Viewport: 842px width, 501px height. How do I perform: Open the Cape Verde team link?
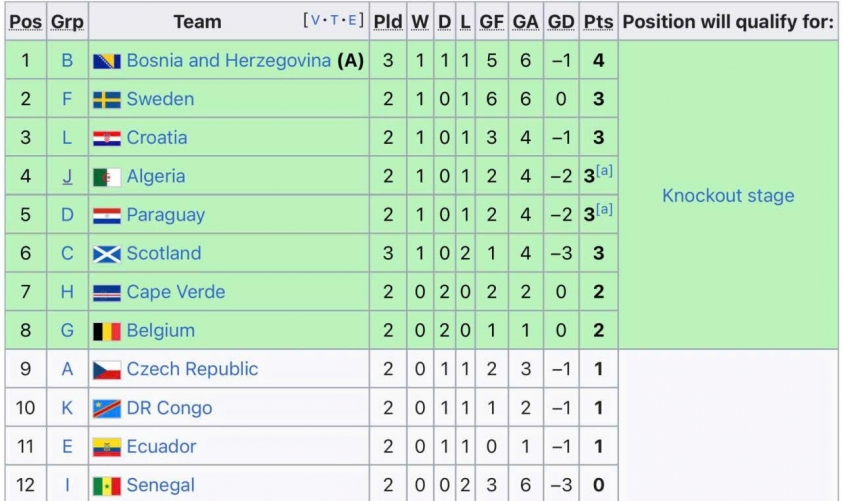click(x=176, y=292)
